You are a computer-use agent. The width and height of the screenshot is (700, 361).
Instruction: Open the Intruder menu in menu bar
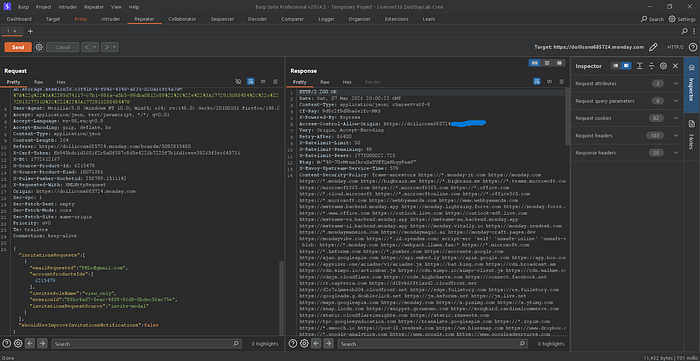pyautogui.click(x=67, y=7)
